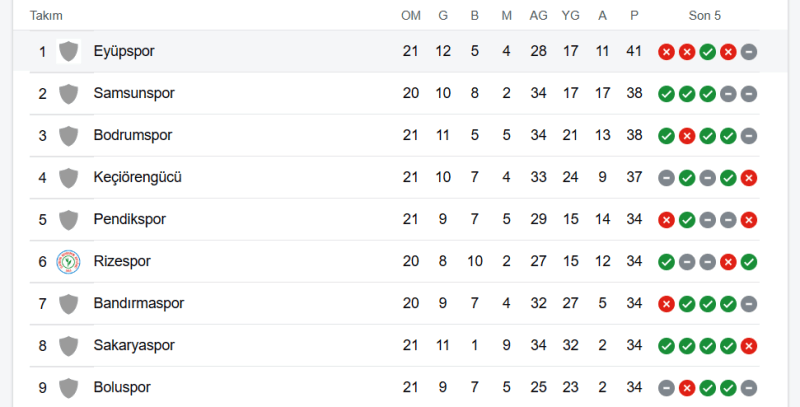Click Samsunspor's first green win icon
This screenshot has height=407, width=800.
point(666,93)
